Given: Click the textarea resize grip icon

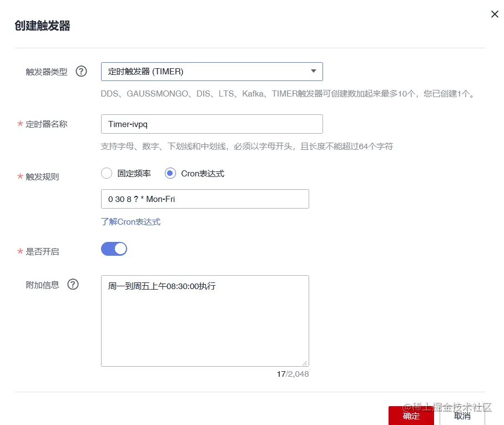Looking at the screenshot, I should tap(305, 362).
